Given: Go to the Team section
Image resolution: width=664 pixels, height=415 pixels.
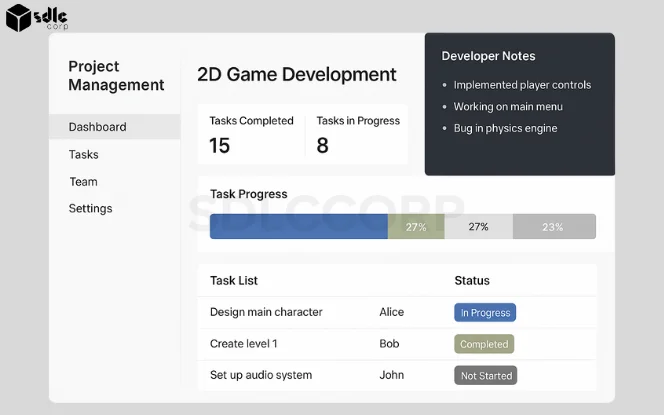Looking at the screenshot, I should [x=83, y=182].
